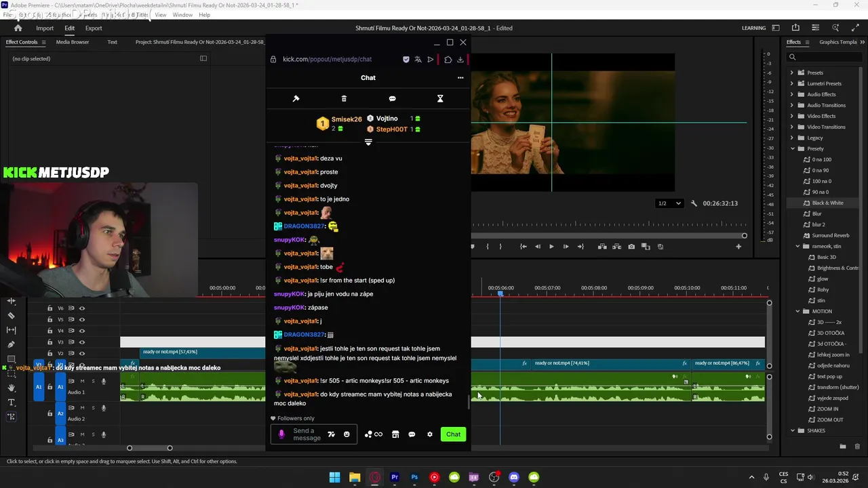Click the browser downloads icon
The height and width of the screenshot is (488, 868).
460,59
